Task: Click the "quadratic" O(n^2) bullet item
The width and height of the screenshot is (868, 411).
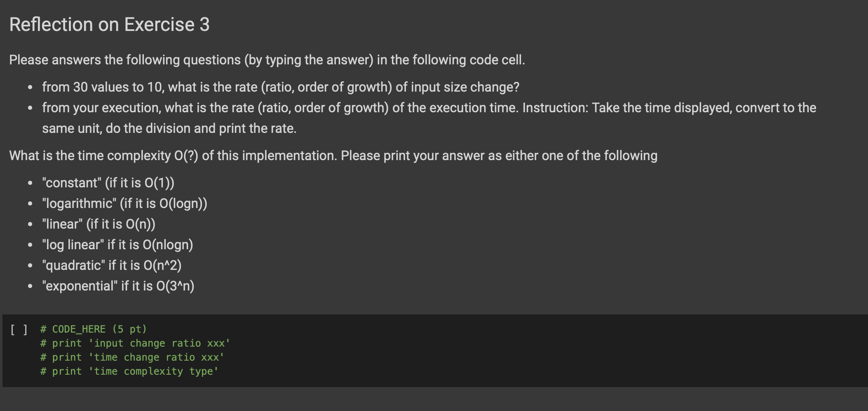Action: coord(112,265)
